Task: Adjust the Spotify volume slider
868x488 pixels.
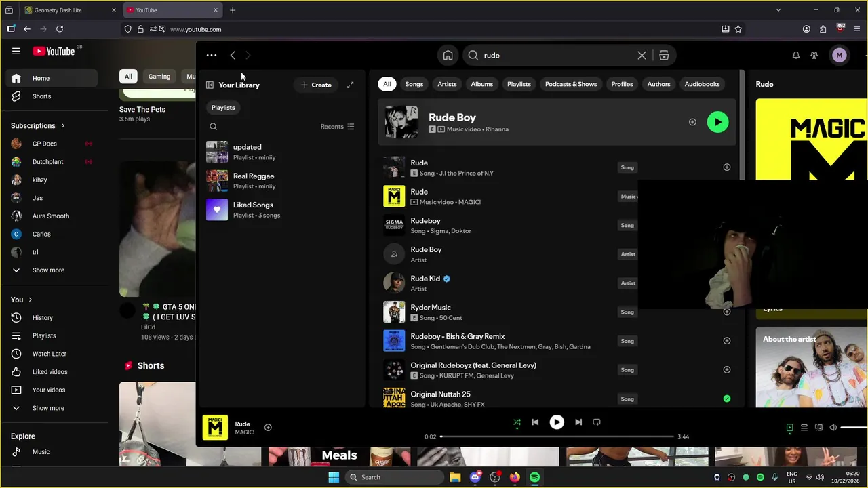Action: pos(854,428)
